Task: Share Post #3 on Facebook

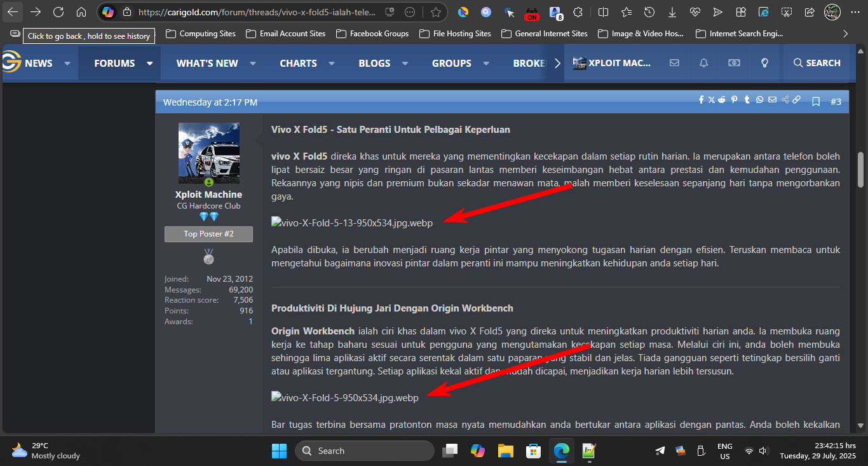Action: pos(702,100)
